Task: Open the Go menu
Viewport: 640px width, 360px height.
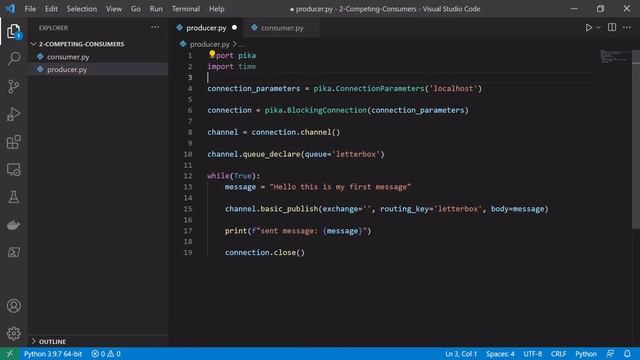Action: [x=136, y=9]
